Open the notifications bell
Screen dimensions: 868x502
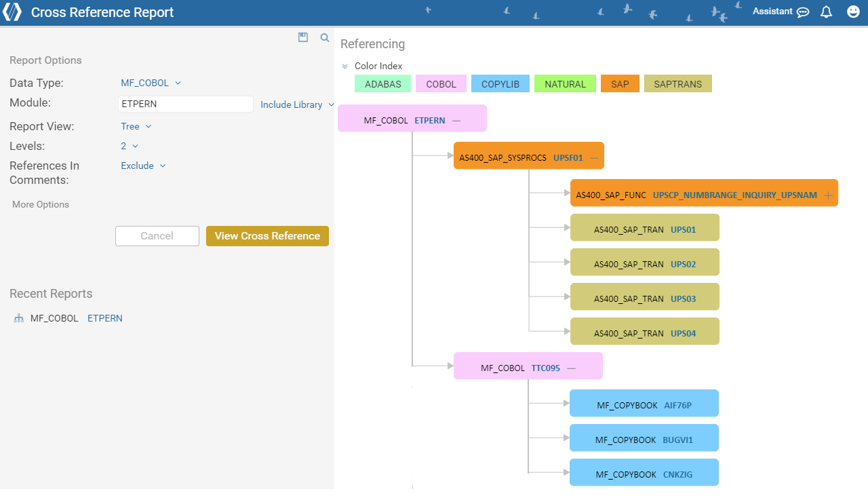[x=826, y=12]
